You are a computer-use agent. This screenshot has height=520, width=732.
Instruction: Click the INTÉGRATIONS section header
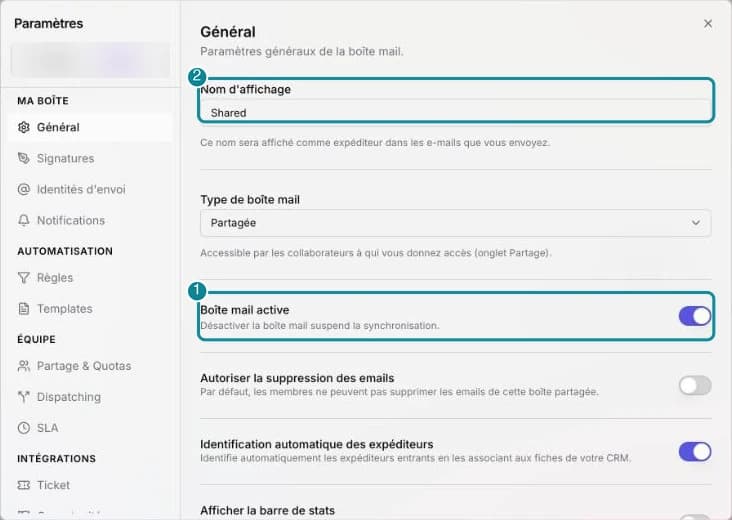[56, 459]
